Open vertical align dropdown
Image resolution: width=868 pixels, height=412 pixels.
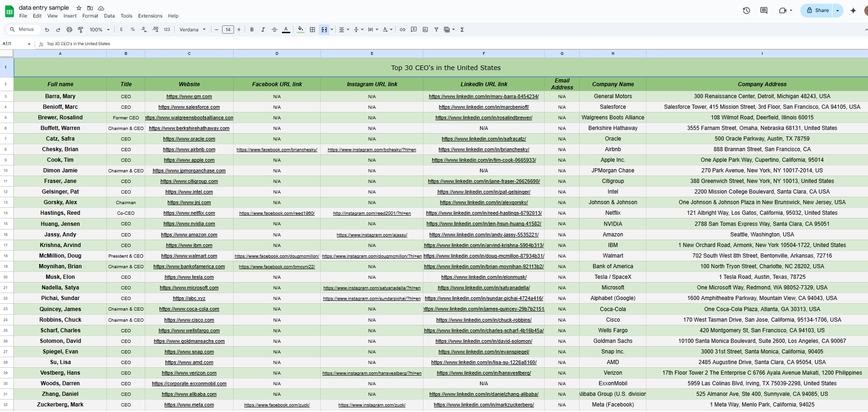358,29
